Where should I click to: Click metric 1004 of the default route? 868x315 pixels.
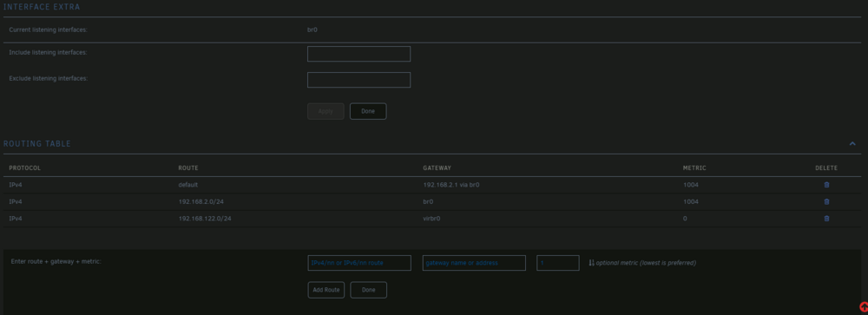[x=691, y=185]
